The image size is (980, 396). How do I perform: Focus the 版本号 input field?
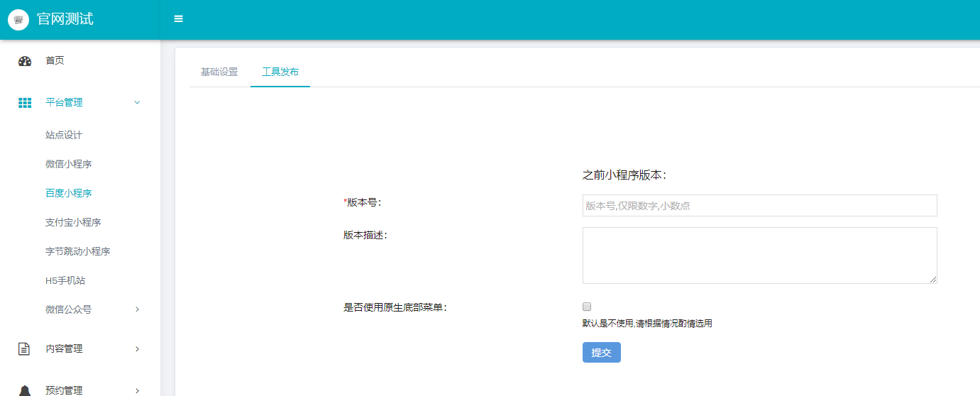point(759,205)
